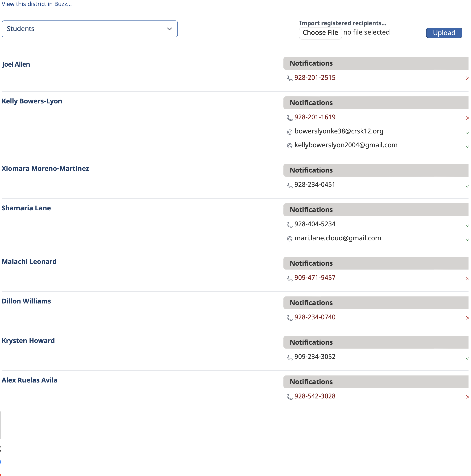Click green checkmark beside bowerslyonke38@crsk12.org
Screen dimensions: 471x476
[467, 133]
